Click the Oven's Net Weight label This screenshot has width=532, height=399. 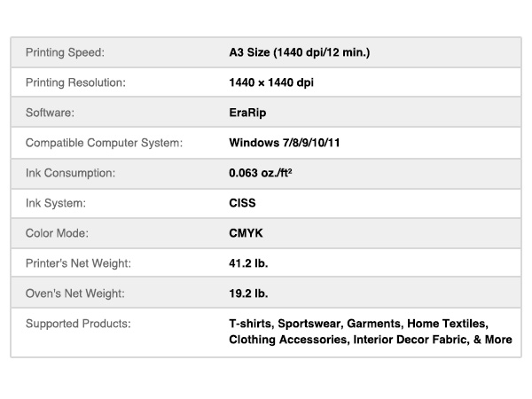click(x=74, y=293)
